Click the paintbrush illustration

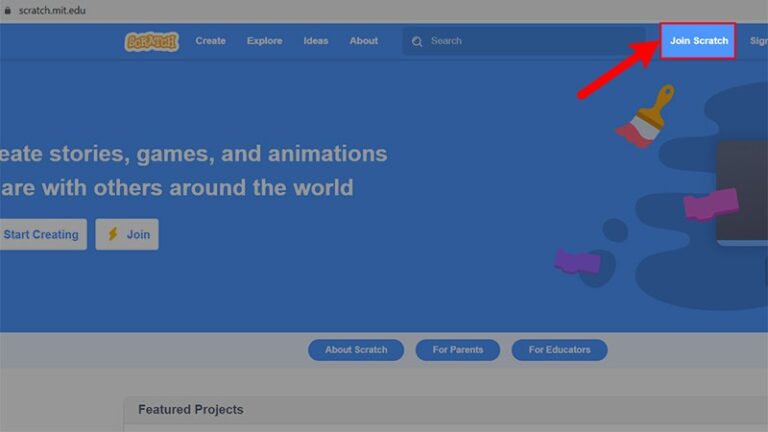tap(641, 117)
